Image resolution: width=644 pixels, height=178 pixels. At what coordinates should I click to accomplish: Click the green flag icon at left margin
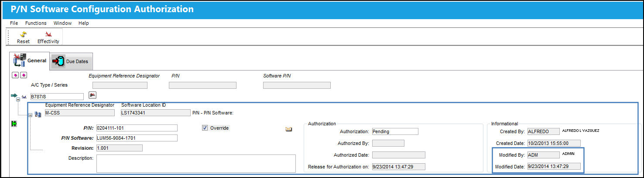coord(14,124)
